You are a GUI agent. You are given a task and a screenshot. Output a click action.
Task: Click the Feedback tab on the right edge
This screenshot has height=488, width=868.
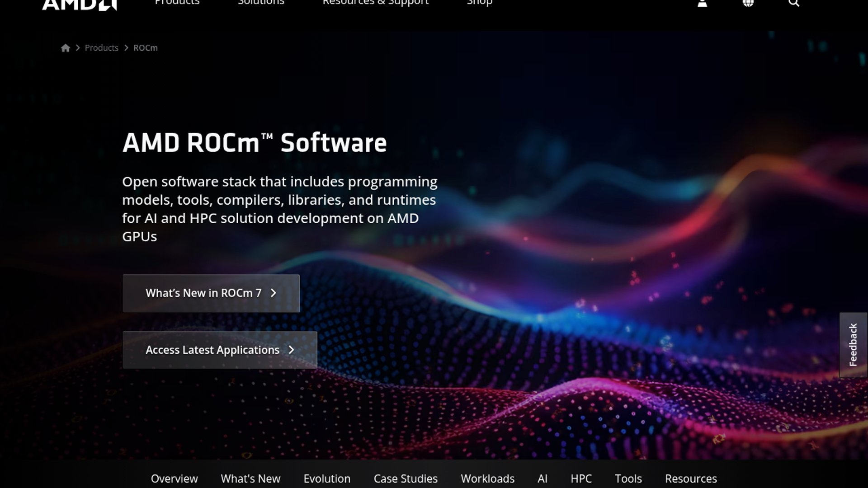(854, 345)
